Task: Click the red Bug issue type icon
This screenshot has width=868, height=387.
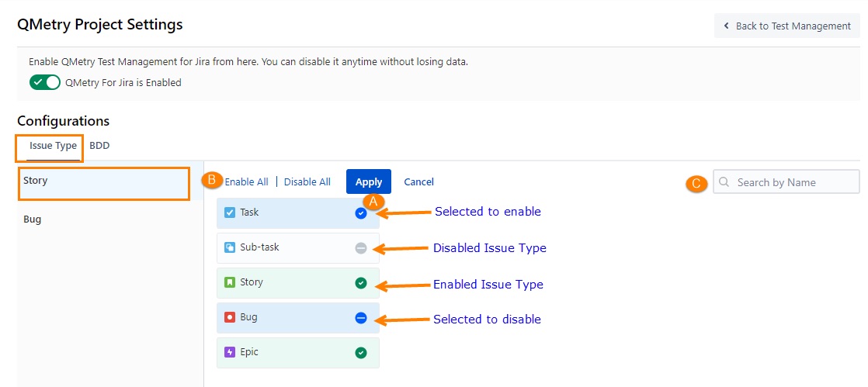Action: 230,317
